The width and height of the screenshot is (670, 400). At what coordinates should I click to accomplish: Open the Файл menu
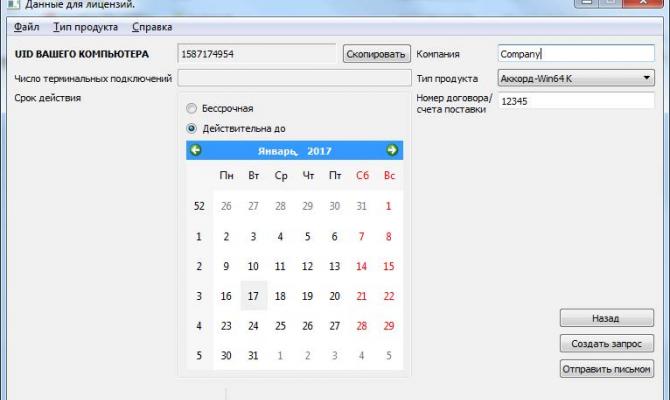tap(26, 27)
